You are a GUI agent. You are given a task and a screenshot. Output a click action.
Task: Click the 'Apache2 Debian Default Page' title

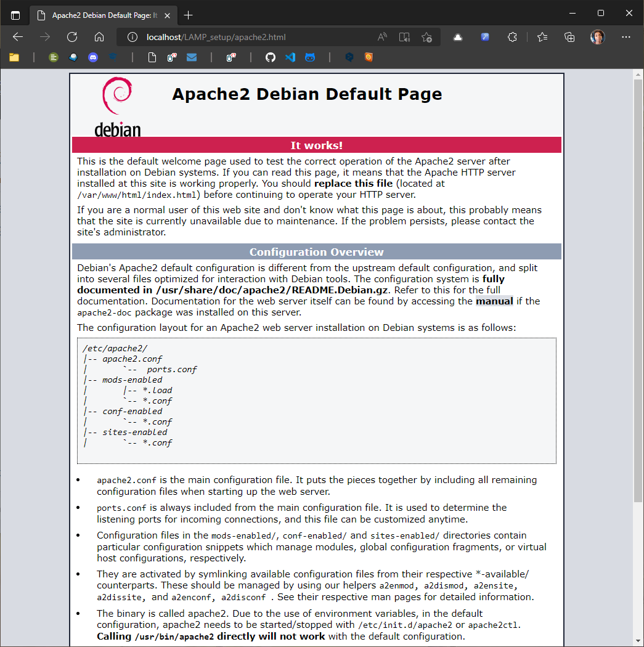pos(307,94)
